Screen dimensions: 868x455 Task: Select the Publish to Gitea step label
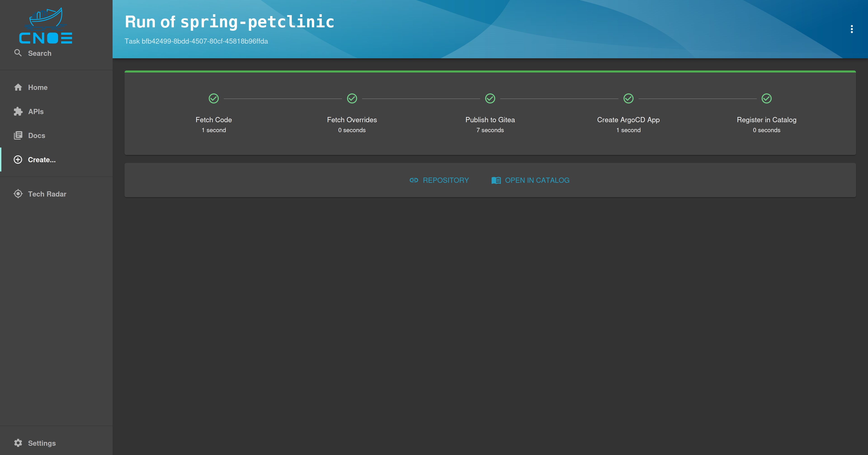pyautogui.click(x=490, y=120)
